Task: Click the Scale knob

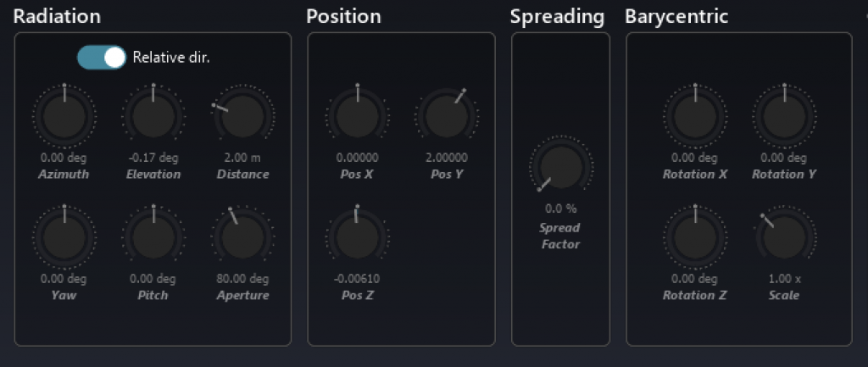Action: 784,237
